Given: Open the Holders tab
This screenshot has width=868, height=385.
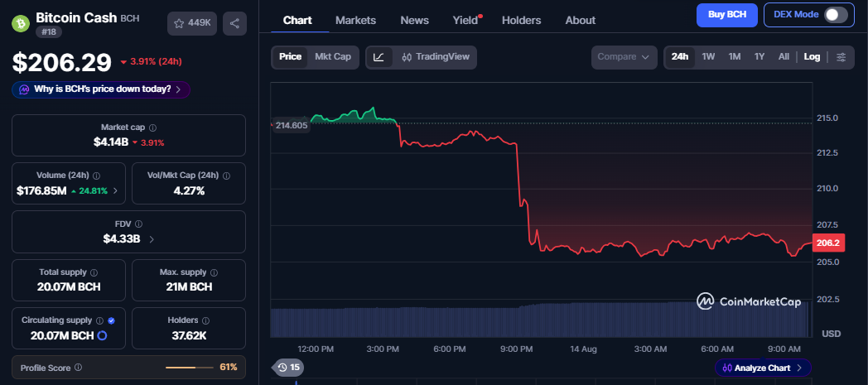Looking at the screenshot, I should coord(522,21).
